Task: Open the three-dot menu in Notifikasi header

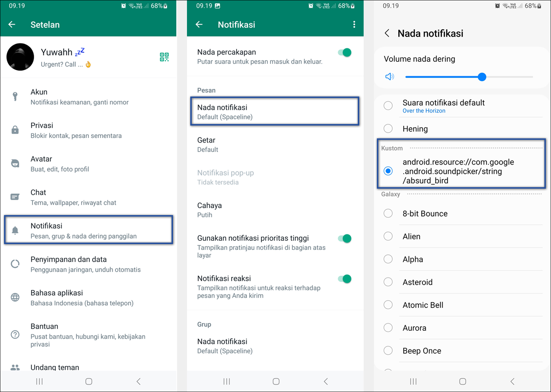Action: [x=354, y=24]
